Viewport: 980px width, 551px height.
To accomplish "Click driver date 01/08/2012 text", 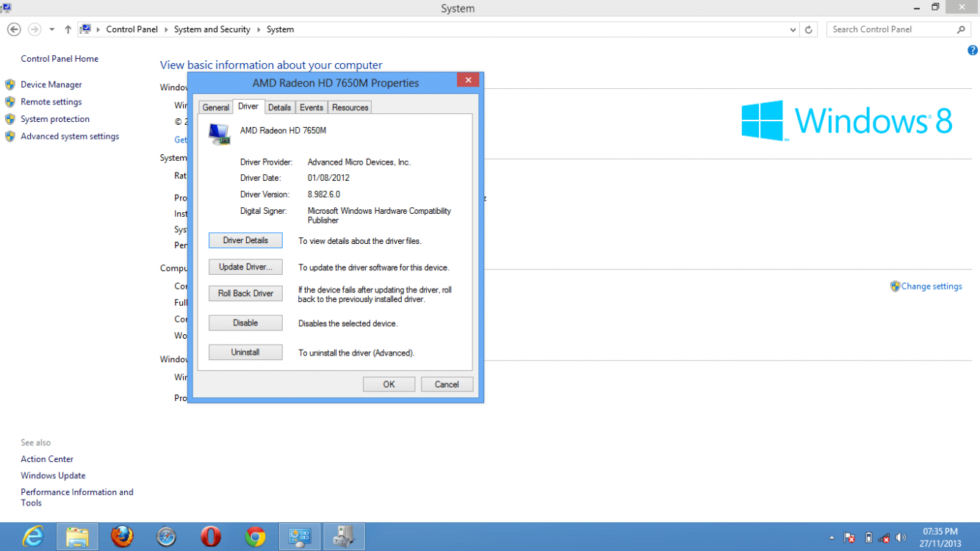I will [x=328, y=179].
